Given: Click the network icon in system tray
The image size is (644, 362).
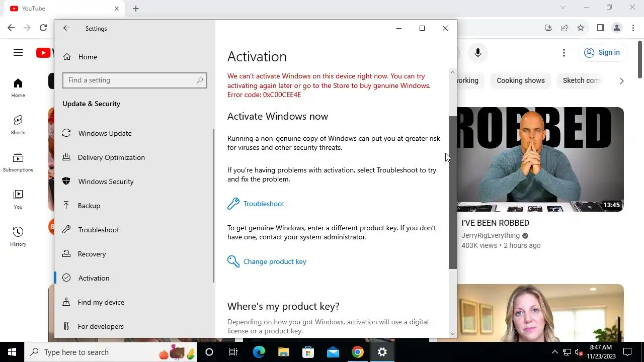Looking at the screenshot, I should [567, 352].
